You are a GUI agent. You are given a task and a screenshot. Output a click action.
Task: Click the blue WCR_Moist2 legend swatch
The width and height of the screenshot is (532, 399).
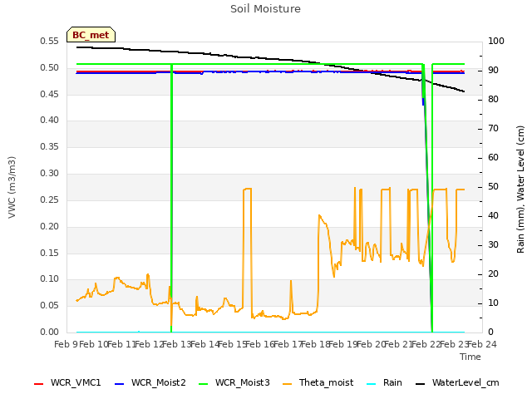click(120, 384)
